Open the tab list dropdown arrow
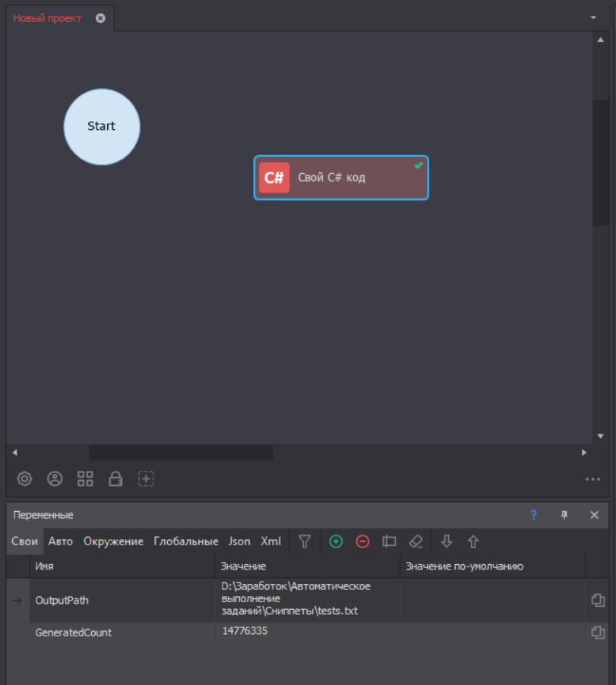The image size is (616, 685). click(x=593, y=17)
